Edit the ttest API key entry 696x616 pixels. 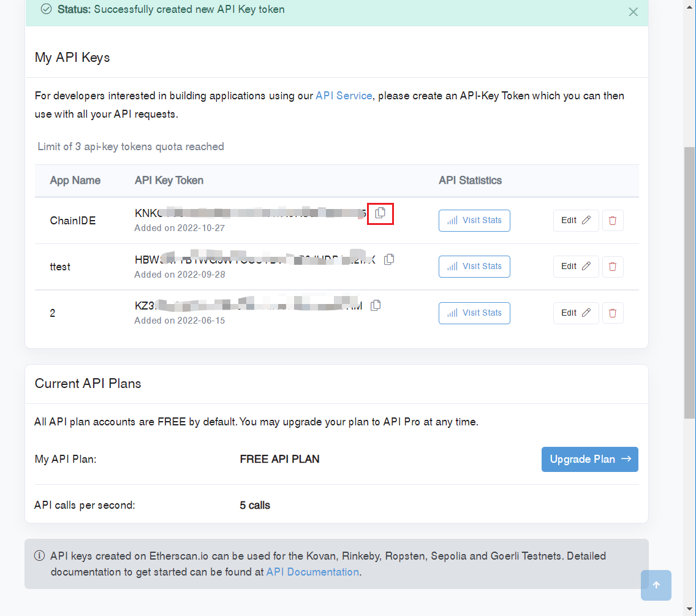tap(576, 267)
